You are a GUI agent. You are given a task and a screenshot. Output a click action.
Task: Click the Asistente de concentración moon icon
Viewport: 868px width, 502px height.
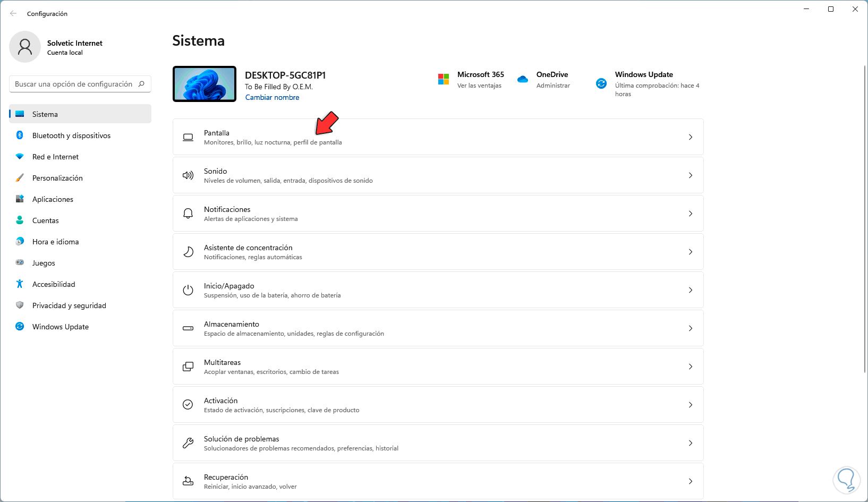point(188,252)
